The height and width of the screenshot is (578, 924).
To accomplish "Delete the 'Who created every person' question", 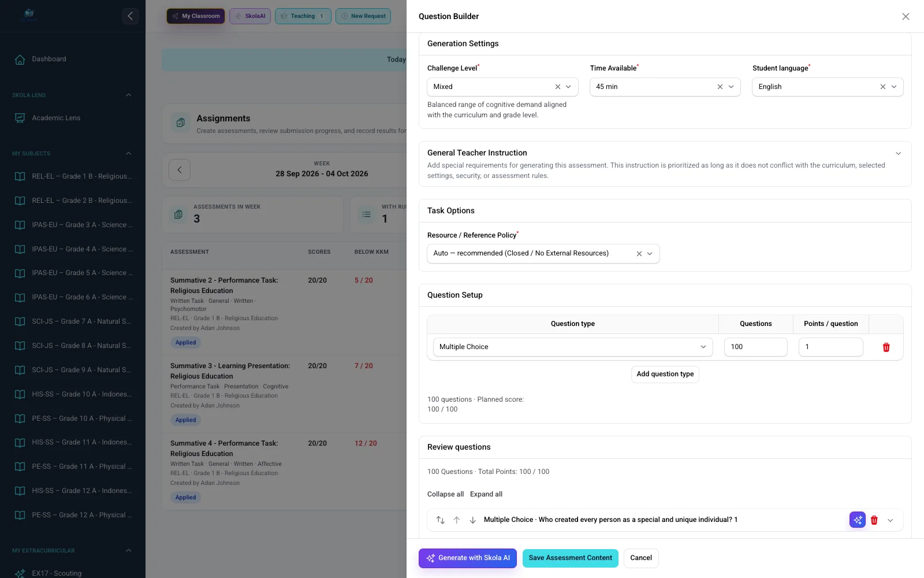I will tap(874, 520).
